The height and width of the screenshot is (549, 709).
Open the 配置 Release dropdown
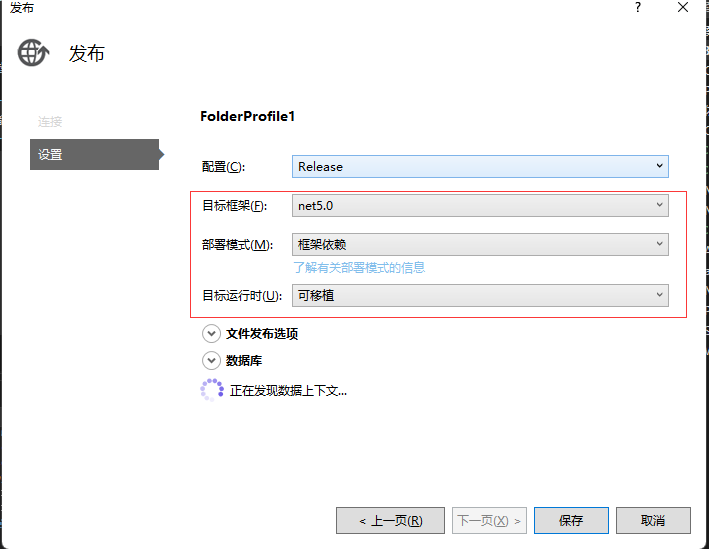(x=480, y=167)
